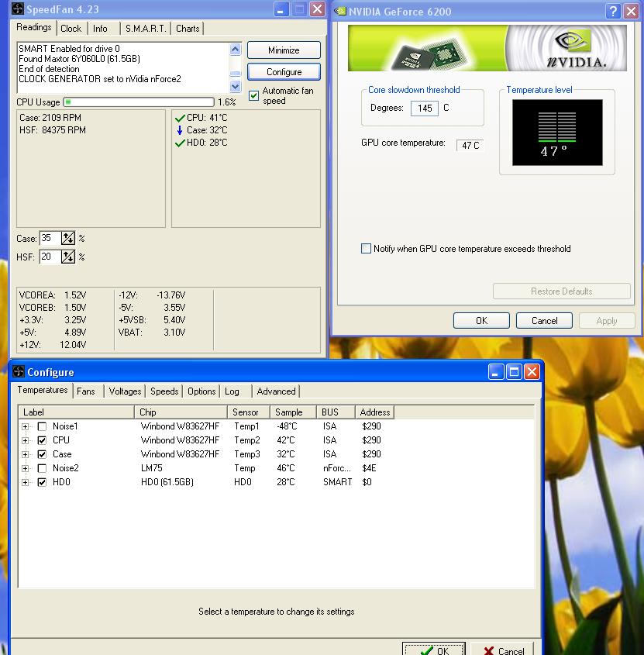Viewport: 644px width, 655px height.
Task: Select the Readings tab in SpeedFan
Action: (x=34, y=27)
